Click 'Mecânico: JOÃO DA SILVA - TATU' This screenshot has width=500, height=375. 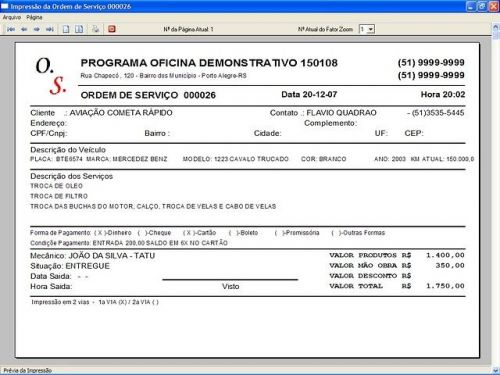point(92,256)
